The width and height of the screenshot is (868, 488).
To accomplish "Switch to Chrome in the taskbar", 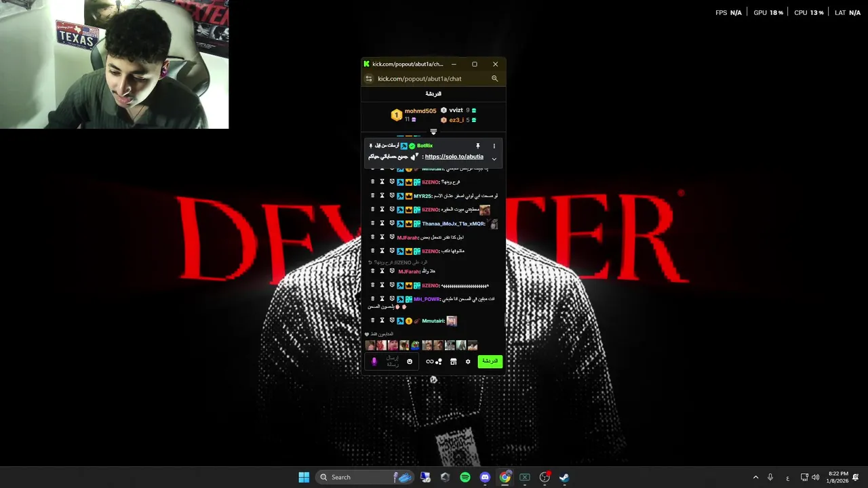I will pyautogui.click(x=505, y=477).
